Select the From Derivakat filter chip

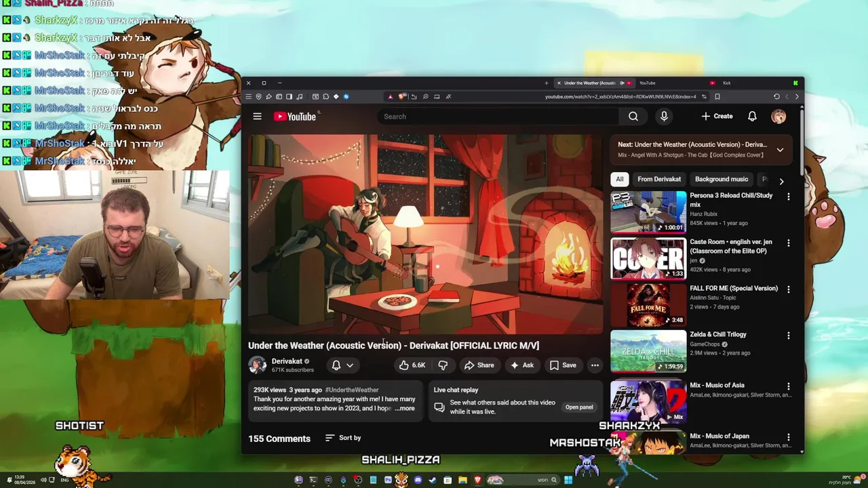[658, 179]
